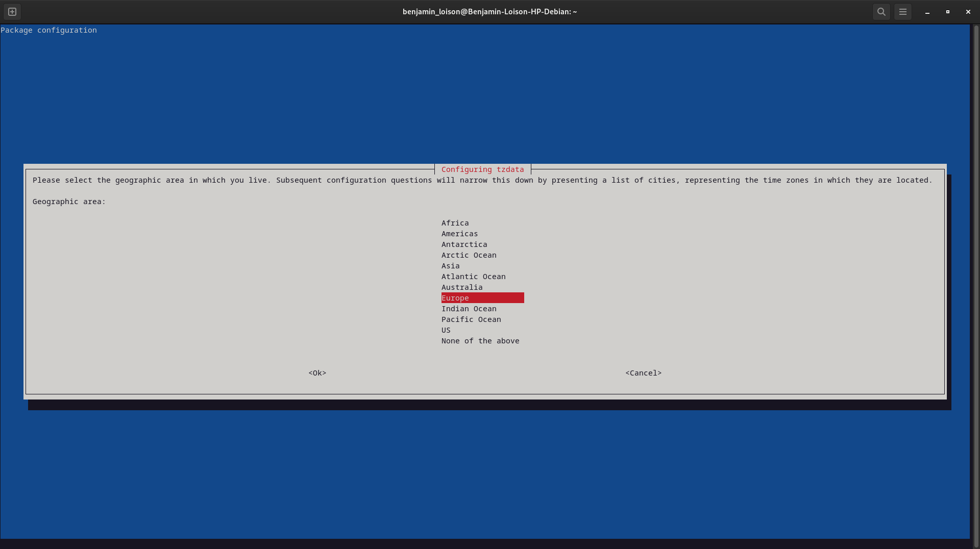This screenshot has width=980, height=549.
Task: Open a new terminal tab
Action: click(x=12, y=12)
